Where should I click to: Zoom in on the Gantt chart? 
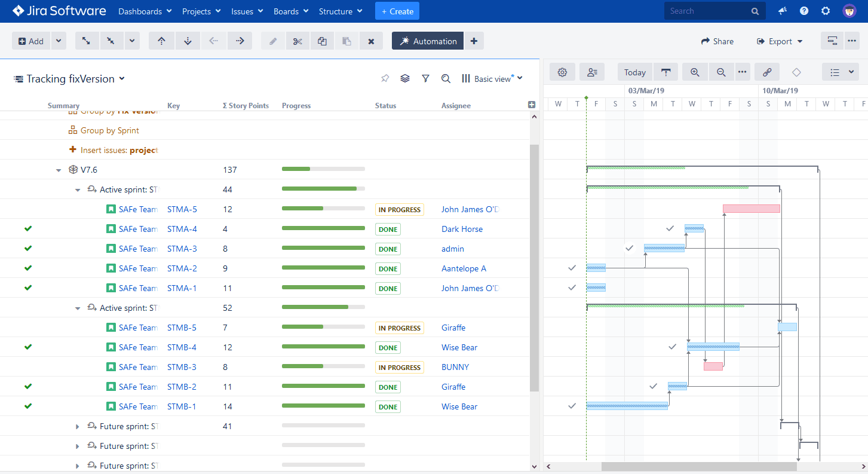coord(695,72)
